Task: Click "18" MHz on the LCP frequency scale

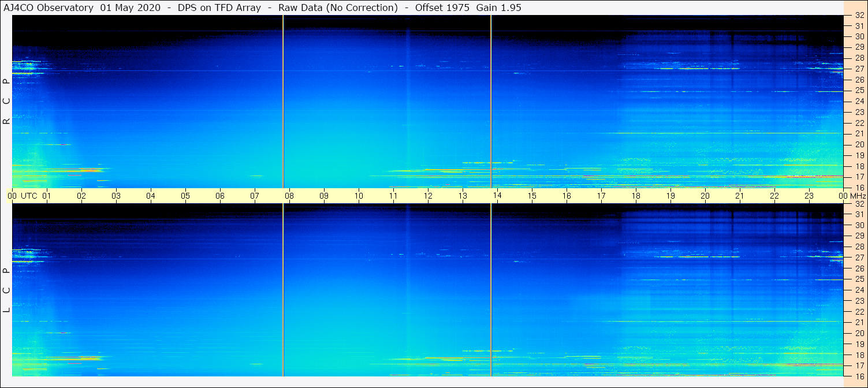Action: tap(859, 355)
